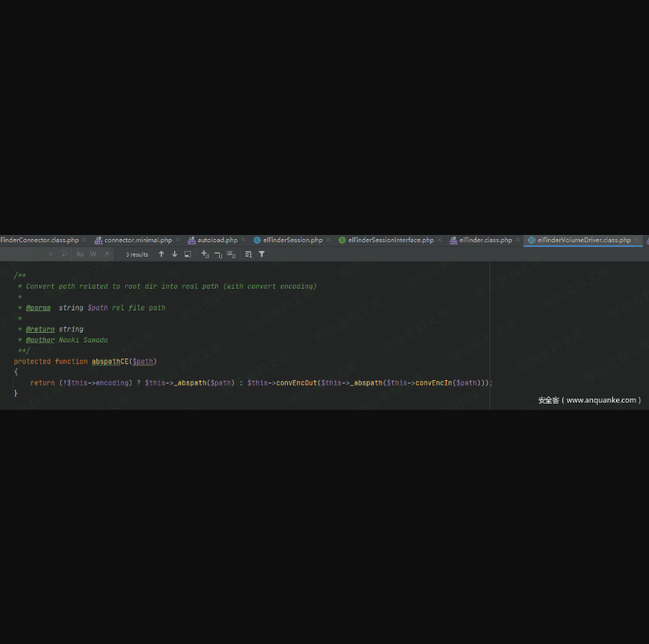The width and height of the screenshot is (649, 644).
Task: Click unselect occurrence icon in find bar
Action: tap(217, 254)
